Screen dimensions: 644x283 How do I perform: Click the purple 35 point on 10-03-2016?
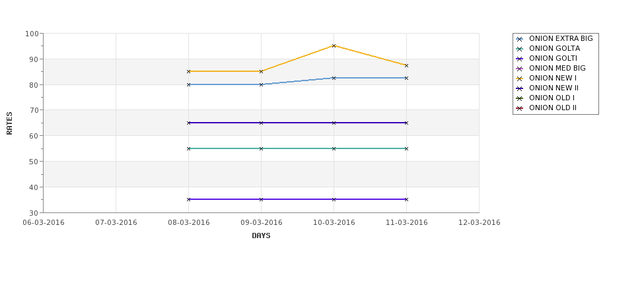coord(334,199)
